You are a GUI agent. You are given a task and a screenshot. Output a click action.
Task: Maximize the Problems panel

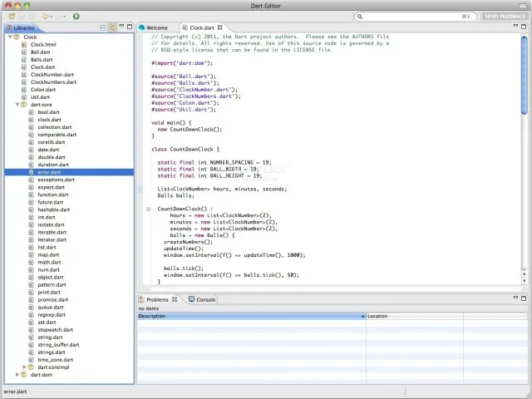(524, 298)
